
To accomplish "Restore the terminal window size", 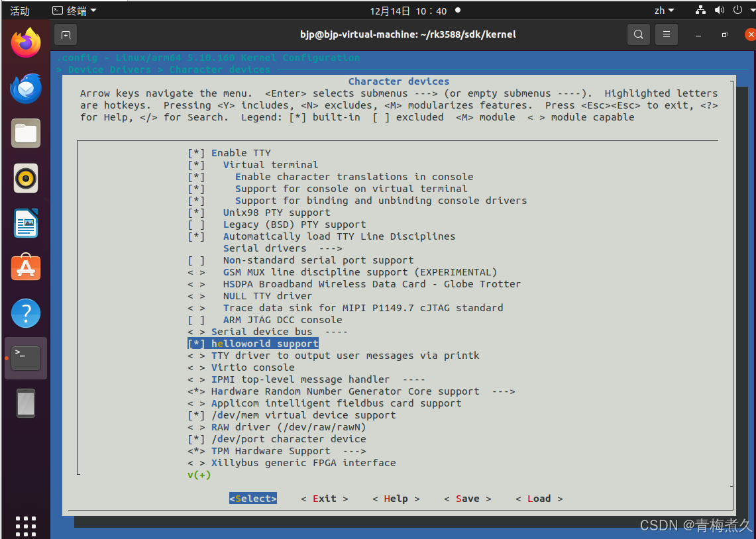I will 724,34.
